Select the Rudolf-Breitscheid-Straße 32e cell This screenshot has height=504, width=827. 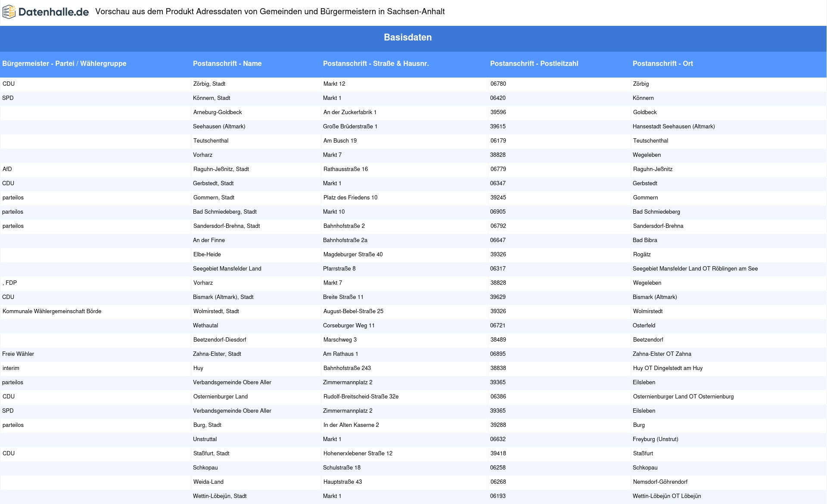pyautogui.click(x=361, y=397)
